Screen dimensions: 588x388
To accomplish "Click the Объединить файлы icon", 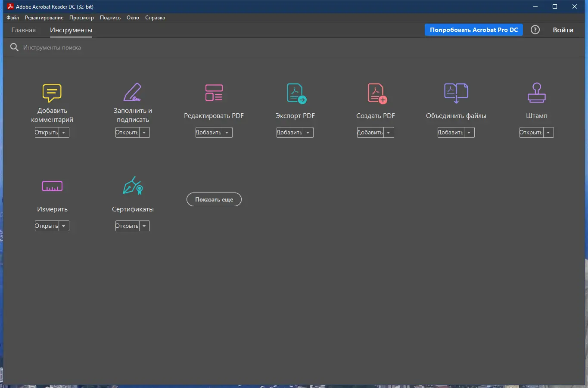I will click(456, 93).
